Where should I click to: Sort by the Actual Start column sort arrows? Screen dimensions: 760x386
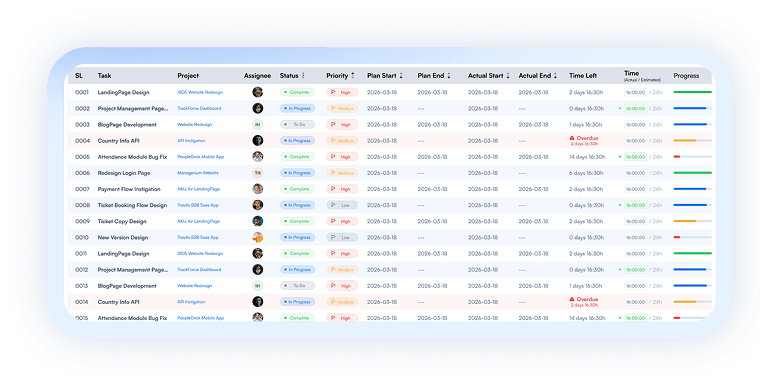[x=508, y=76]
